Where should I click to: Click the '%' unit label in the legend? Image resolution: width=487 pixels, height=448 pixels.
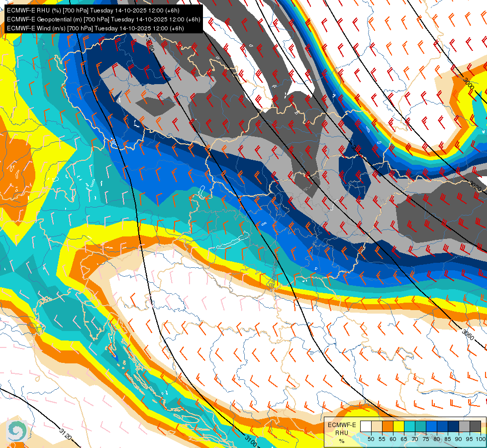coord(342,441)
